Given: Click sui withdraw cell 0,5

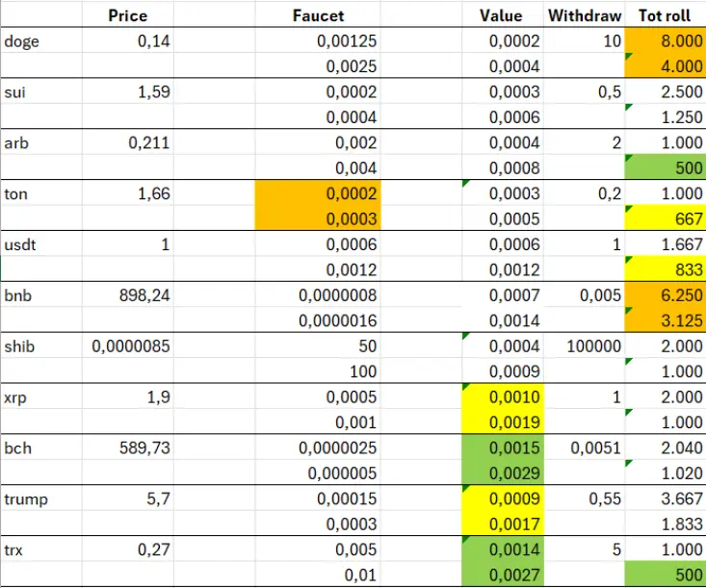Looking at the screenshot, I should coord(585,91).
